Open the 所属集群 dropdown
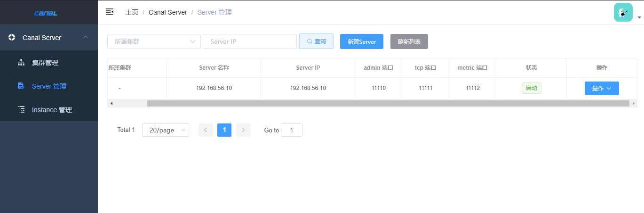Viewport: 644px width, 213px height. 154,41
